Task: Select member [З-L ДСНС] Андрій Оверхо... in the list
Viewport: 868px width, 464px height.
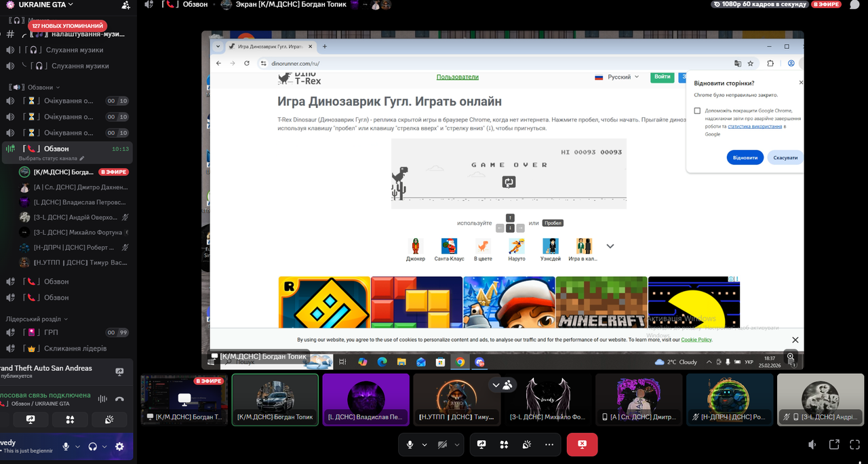Action: tap(73, 217)
